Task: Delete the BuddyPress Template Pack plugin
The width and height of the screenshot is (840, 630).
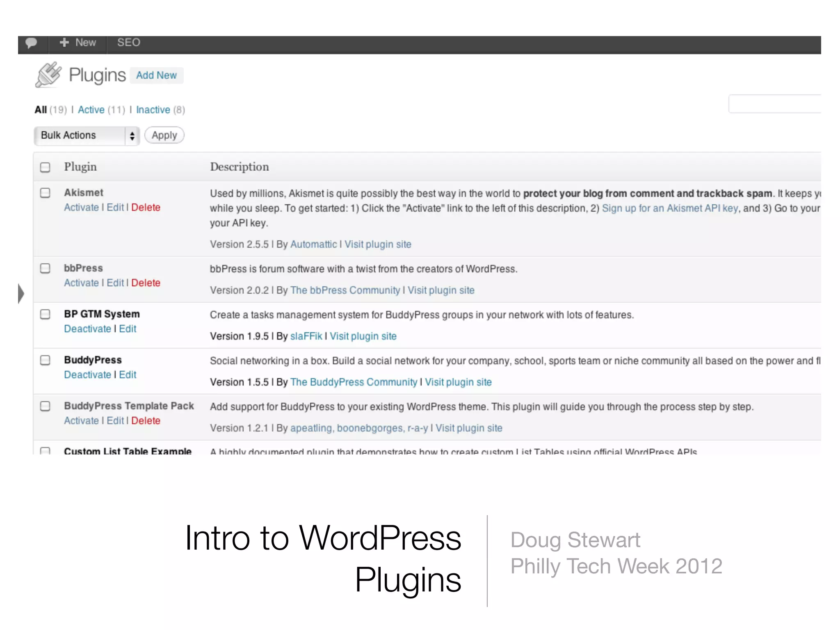Action: [146, 421]
